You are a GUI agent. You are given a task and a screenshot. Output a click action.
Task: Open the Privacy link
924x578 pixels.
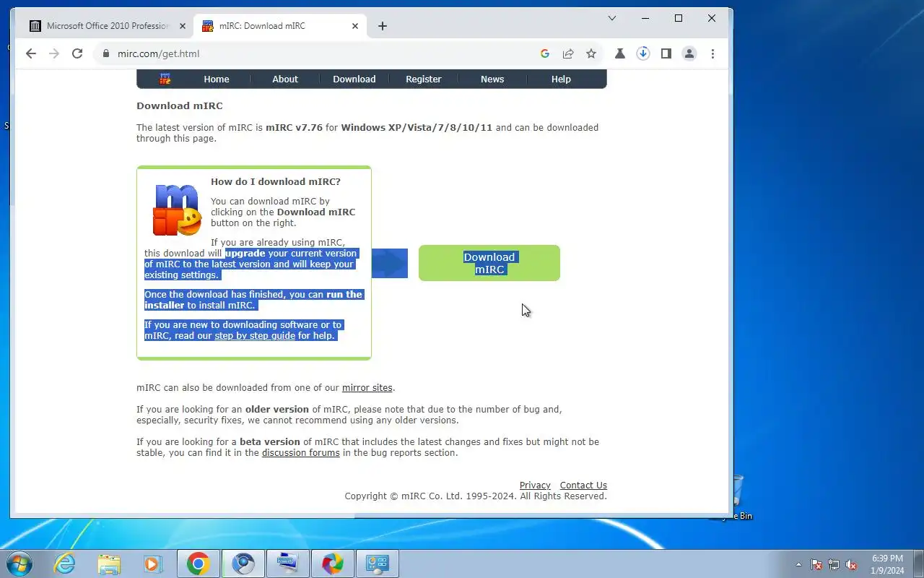tap(535, 486)
